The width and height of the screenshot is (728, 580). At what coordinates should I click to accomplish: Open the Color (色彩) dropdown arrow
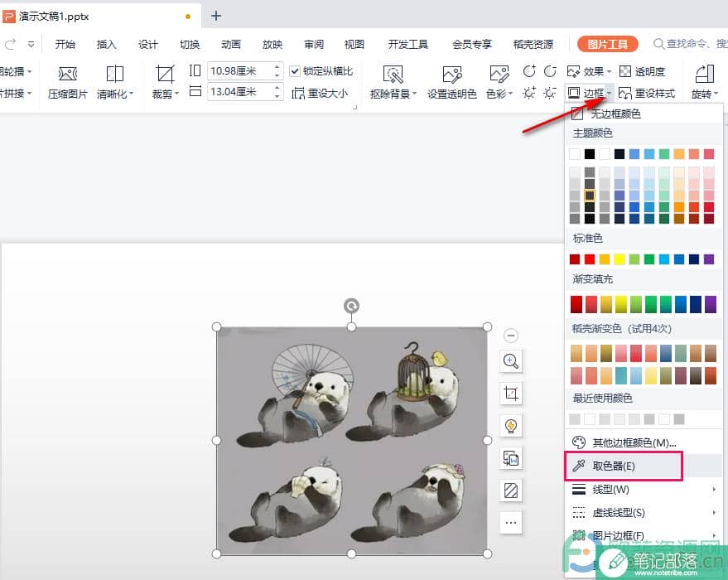pos(511,94)
